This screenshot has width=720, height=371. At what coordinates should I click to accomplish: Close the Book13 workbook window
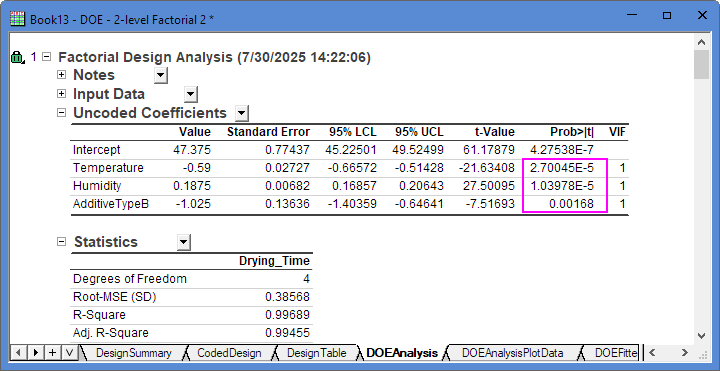(x=702, y=16)
